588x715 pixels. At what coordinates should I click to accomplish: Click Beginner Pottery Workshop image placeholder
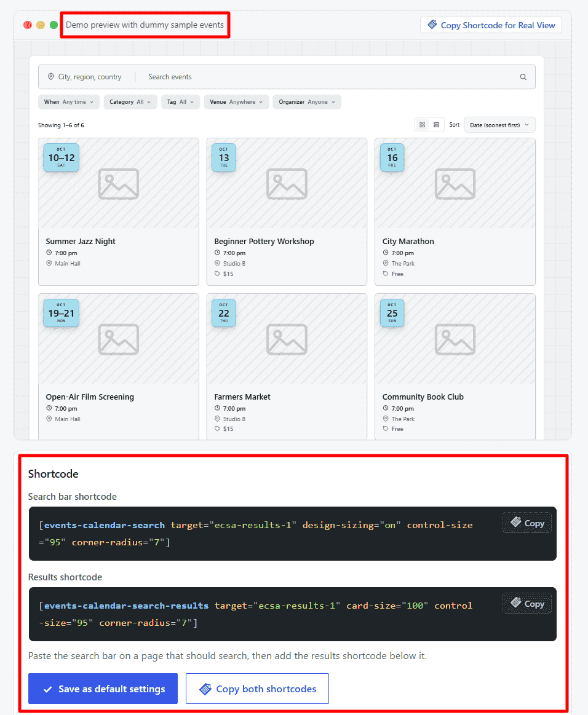pyautogui.click(x=287, y=184)
